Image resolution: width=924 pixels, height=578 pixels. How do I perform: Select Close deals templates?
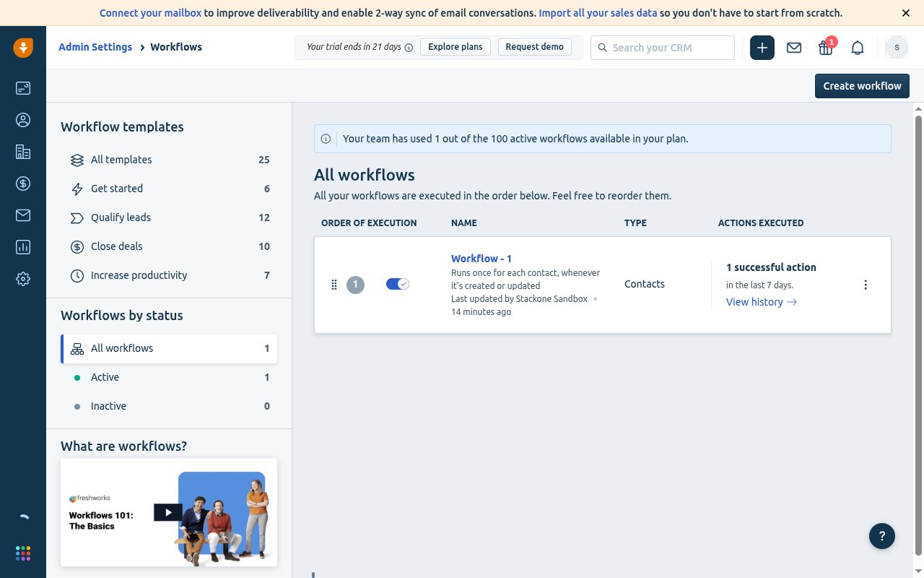170,246
